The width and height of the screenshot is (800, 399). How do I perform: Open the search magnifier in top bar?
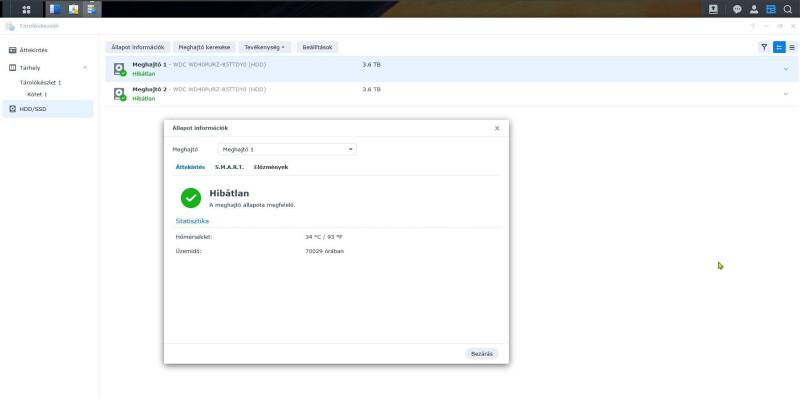point(787,9)
